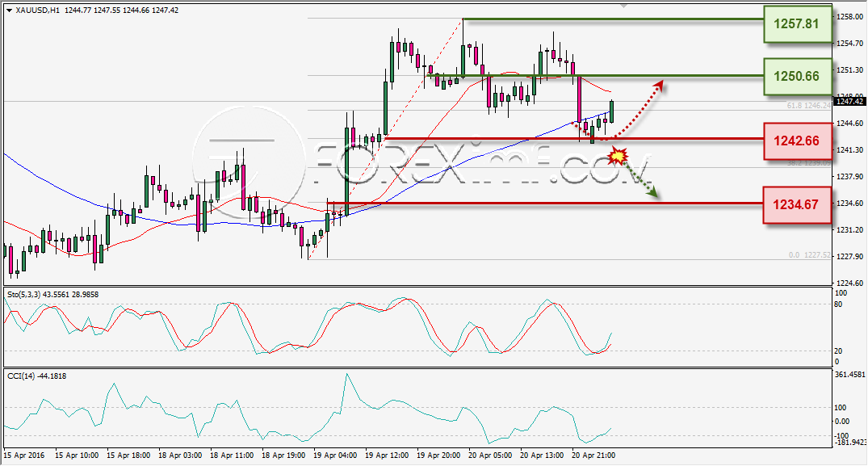
Task: Click the 1237.90 price axis value
Action: (x=849, y=176)
